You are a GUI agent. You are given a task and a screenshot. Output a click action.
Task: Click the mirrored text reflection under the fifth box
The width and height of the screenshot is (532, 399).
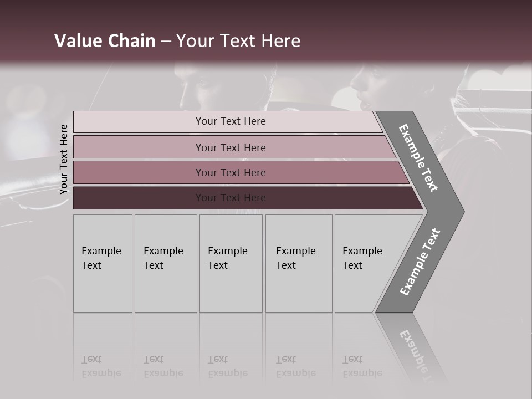click(x=362, y=367)
